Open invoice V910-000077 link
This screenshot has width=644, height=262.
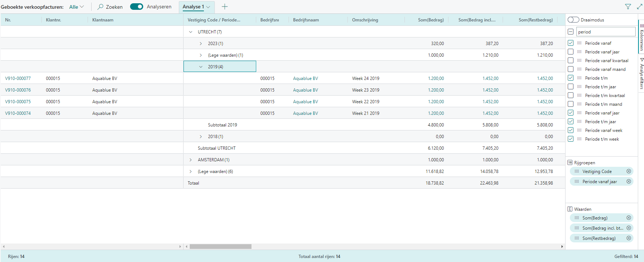point(18,78)
